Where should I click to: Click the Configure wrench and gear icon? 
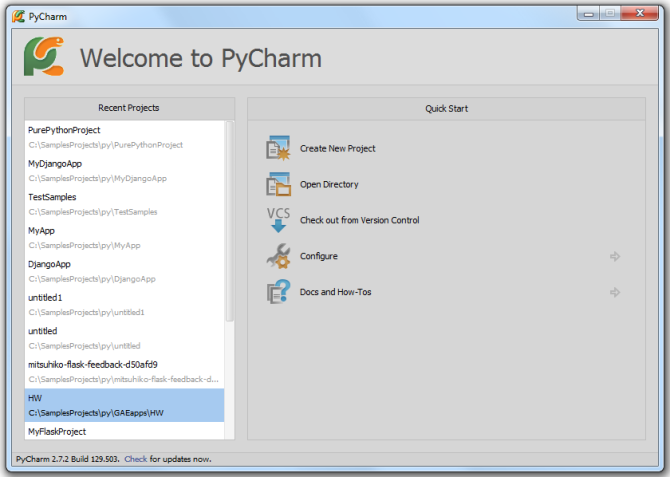point(278,256)
